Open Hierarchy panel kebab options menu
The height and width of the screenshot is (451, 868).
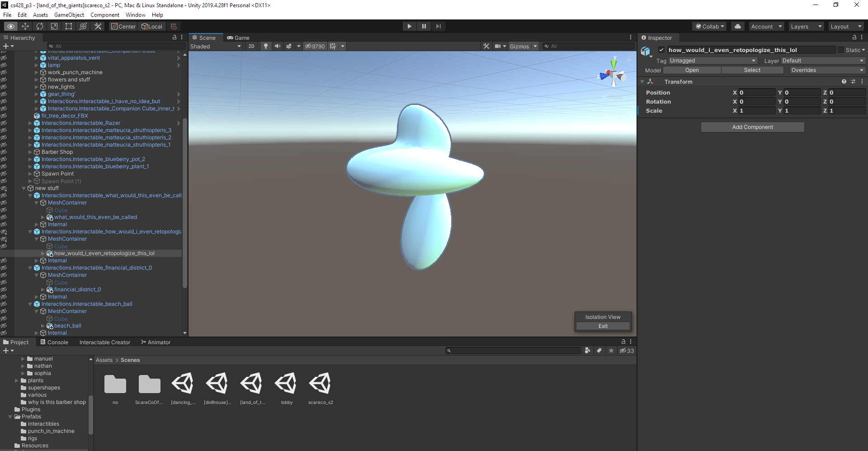coord(182,38)
